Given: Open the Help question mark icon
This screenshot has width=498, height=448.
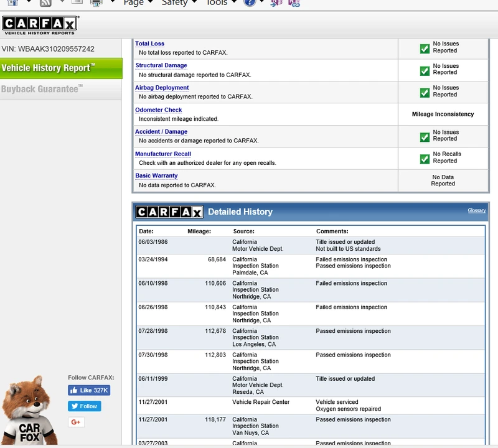Looking at the screenshot, I should 250,2.
